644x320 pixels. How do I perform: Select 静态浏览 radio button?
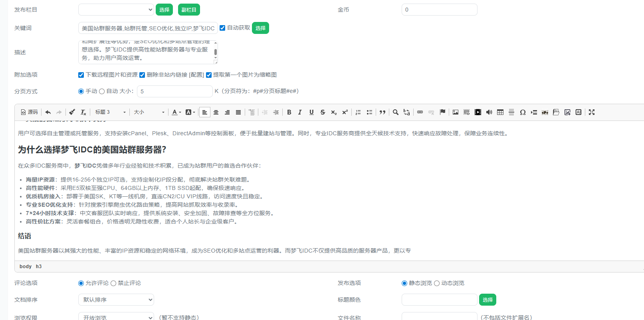pos(404,283)
